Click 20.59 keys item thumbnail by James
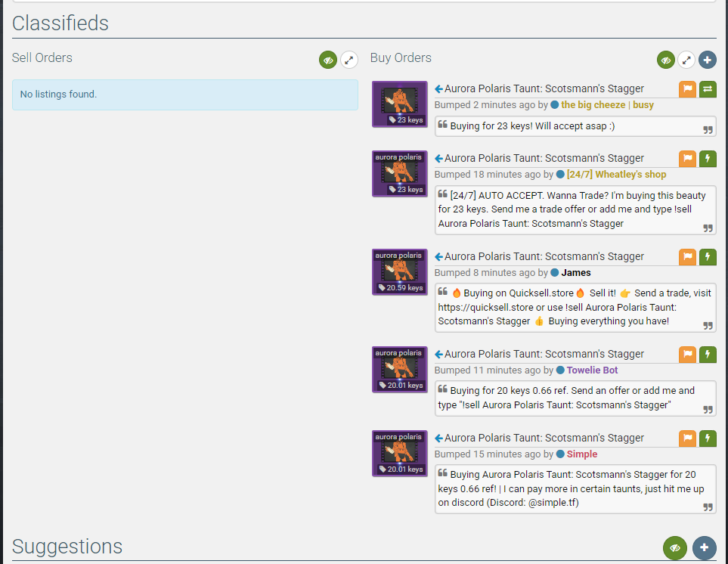 click(x=400, y=272)
